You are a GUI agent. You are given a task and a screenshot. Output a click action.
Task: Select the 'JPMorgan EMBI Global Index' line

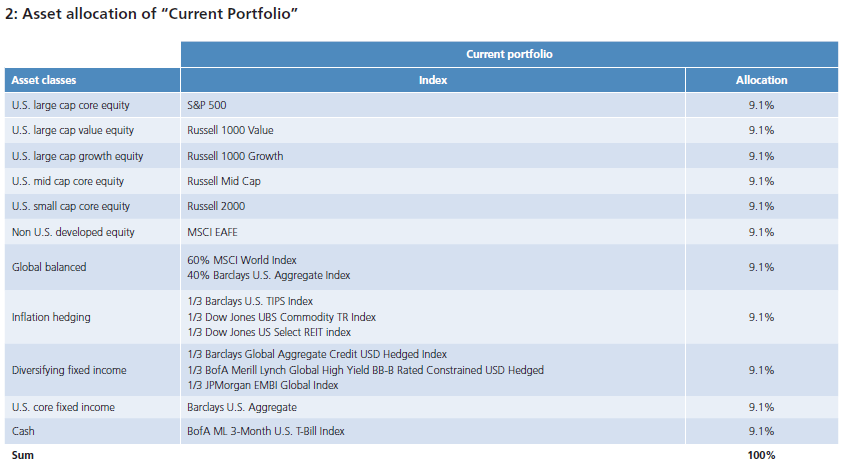[x=272, y=385]
